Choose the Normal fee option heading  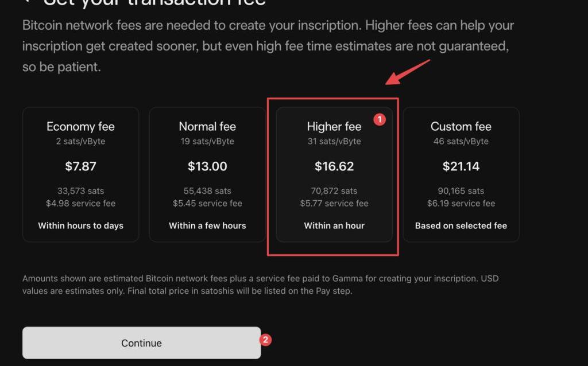pyautogui.click(x=207, y=127)
